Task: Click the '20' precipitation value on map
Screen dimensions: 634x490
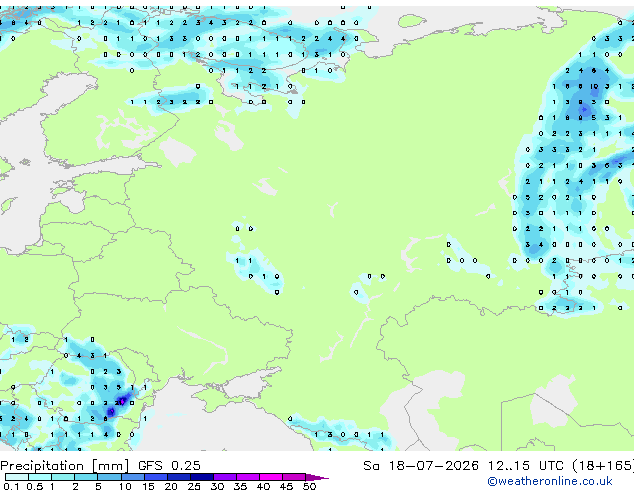Action: [118, 403]
